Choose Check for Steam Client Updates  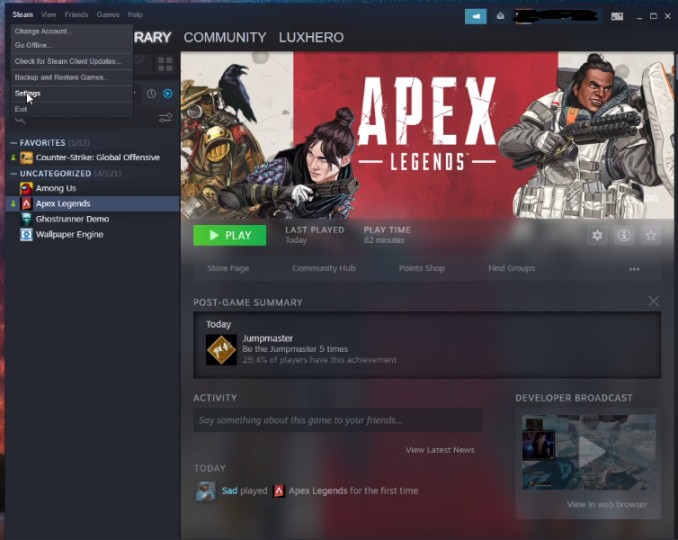click(72, 61)
